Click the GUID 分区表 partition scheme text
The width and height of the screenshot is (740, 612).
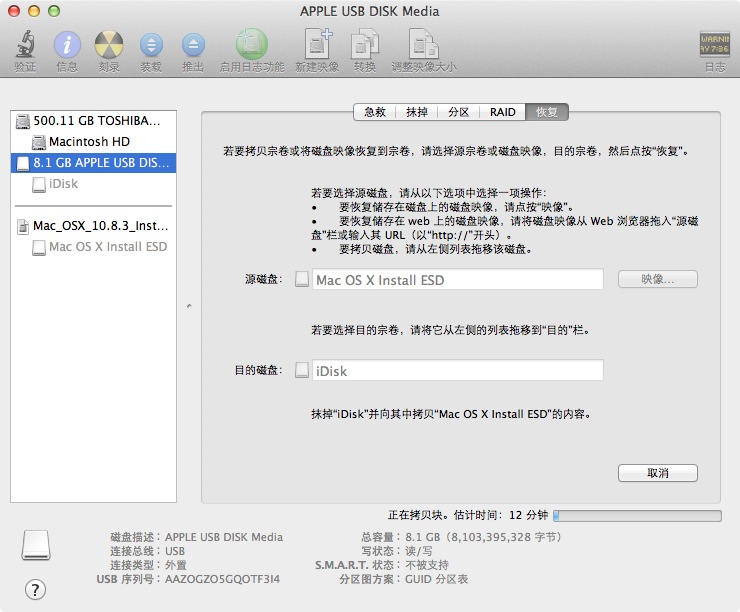click(x=437, y=579)
